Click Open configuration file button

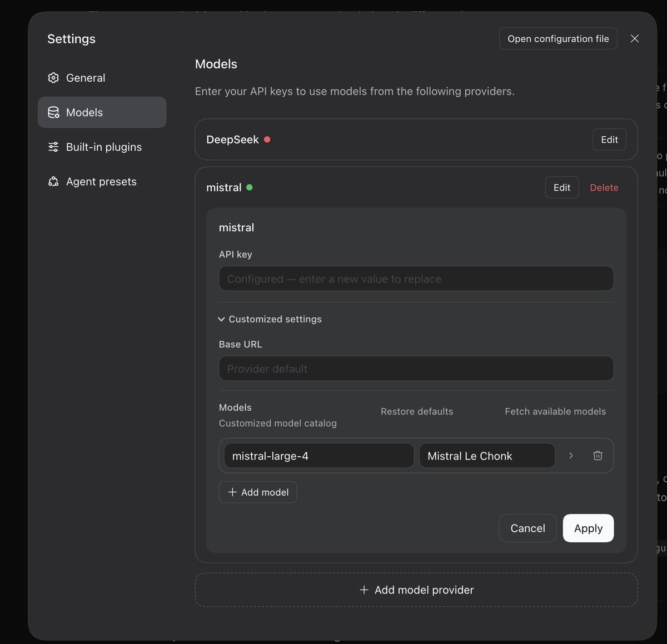coord(558,38)
